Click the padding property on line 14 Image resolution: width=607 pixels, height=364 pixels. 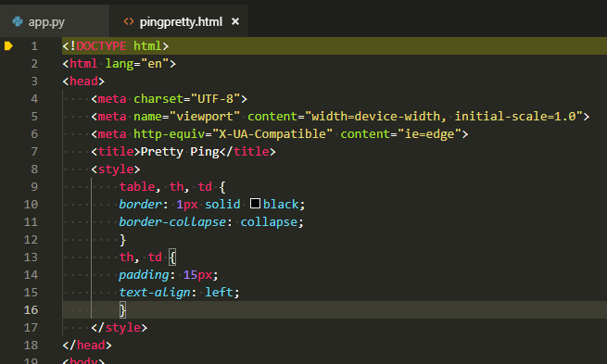(144, 275)
